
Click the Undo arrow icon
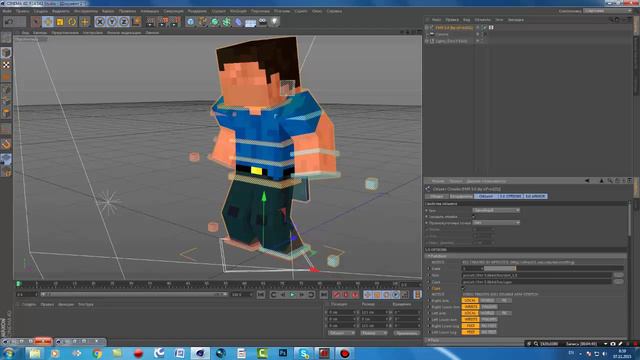10,22
